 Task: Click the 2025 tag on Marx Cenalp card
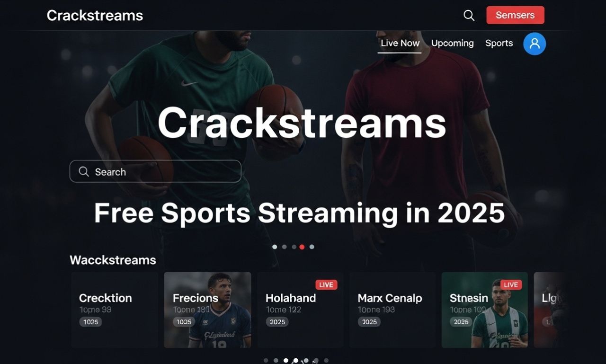(369, 322)
